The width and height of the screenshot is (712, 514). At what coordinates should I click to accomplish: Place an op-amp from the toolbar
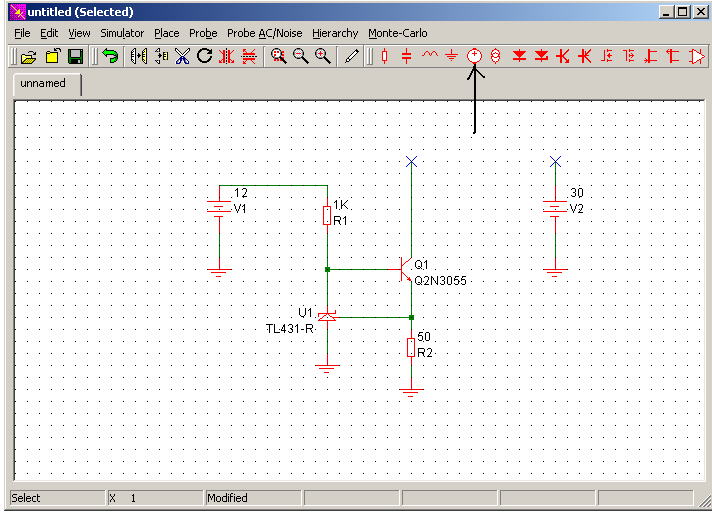696,56
